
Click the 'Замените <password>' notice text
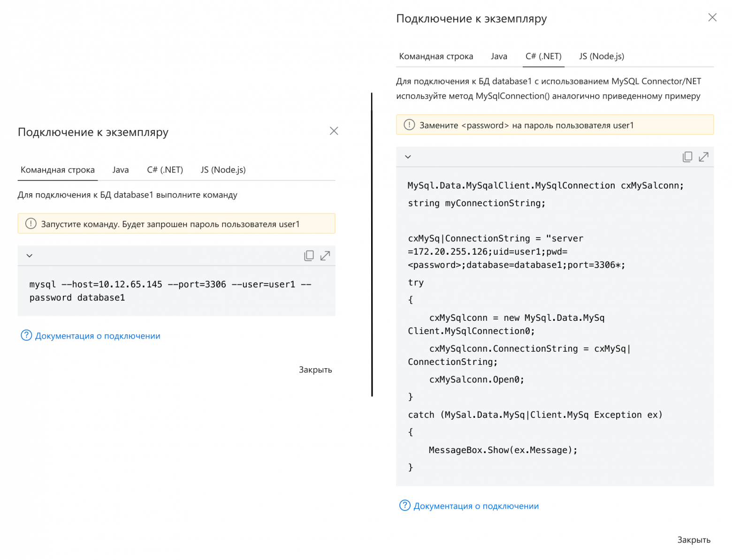pos(526,125)
